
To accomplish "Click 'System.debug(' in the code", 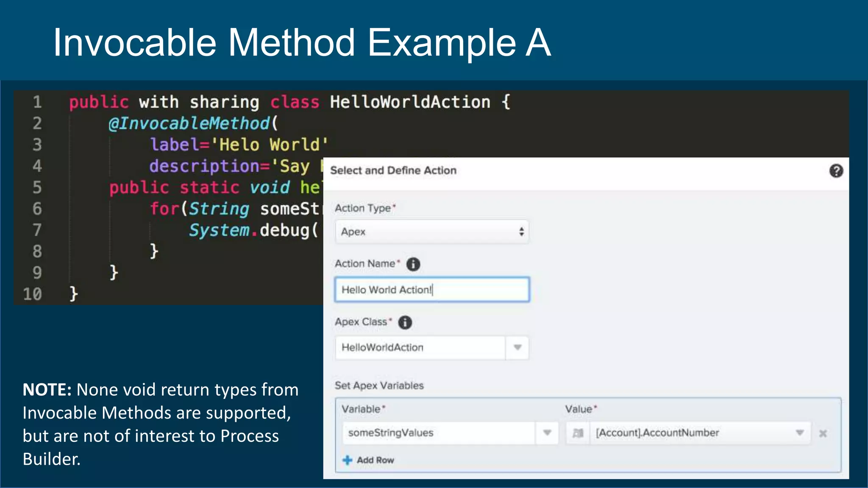I will (x=253, y=230).
